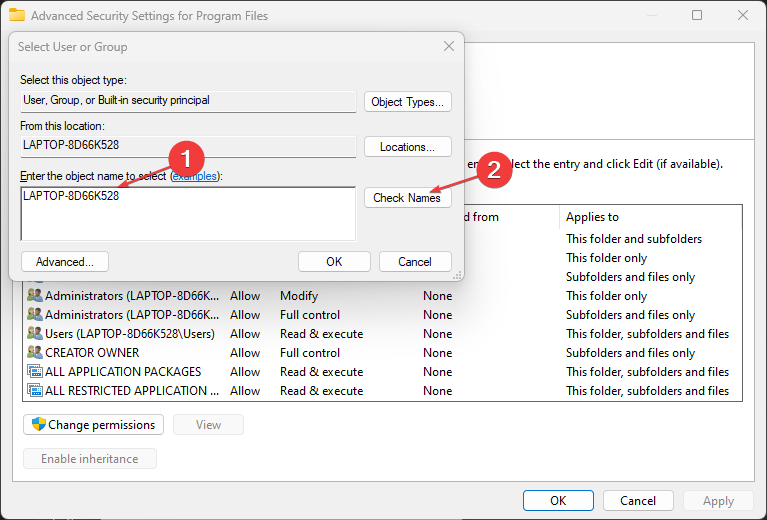Click the shield Change permissions button
767x520 pixels.
point(92,424)
